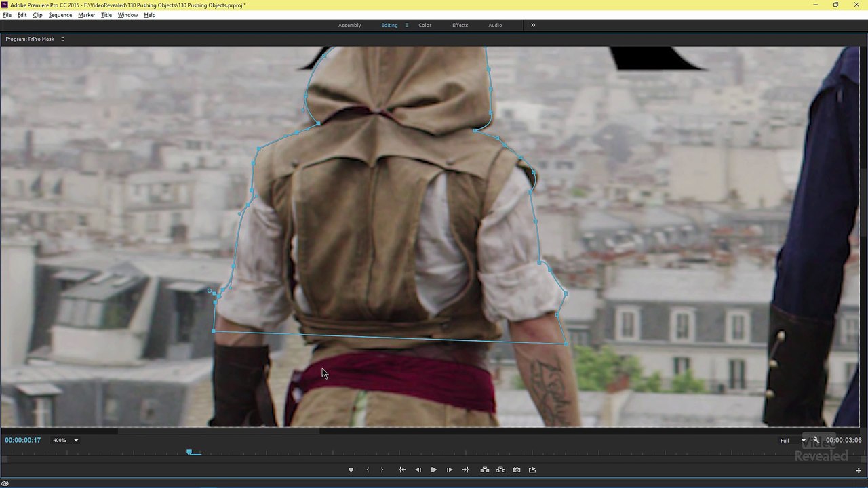Select the Program: PrPro Mask panel tab

[30, 39]
